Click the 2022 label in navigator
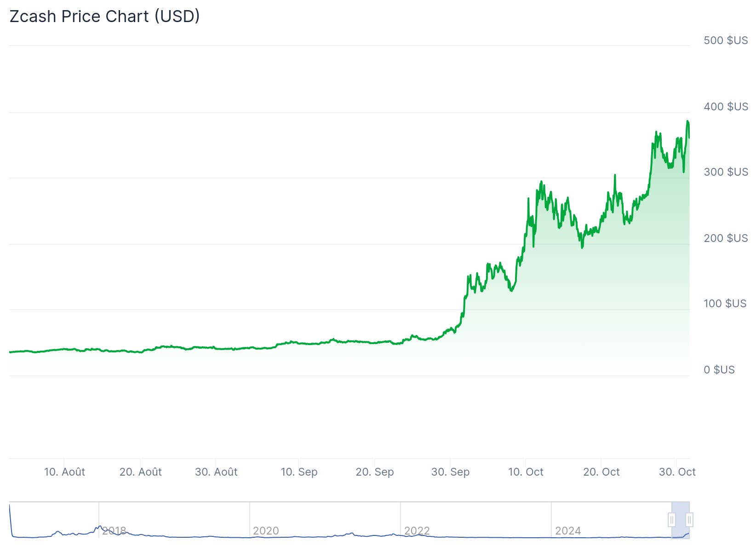Screen dimensions: 756x552 point(417,531)
